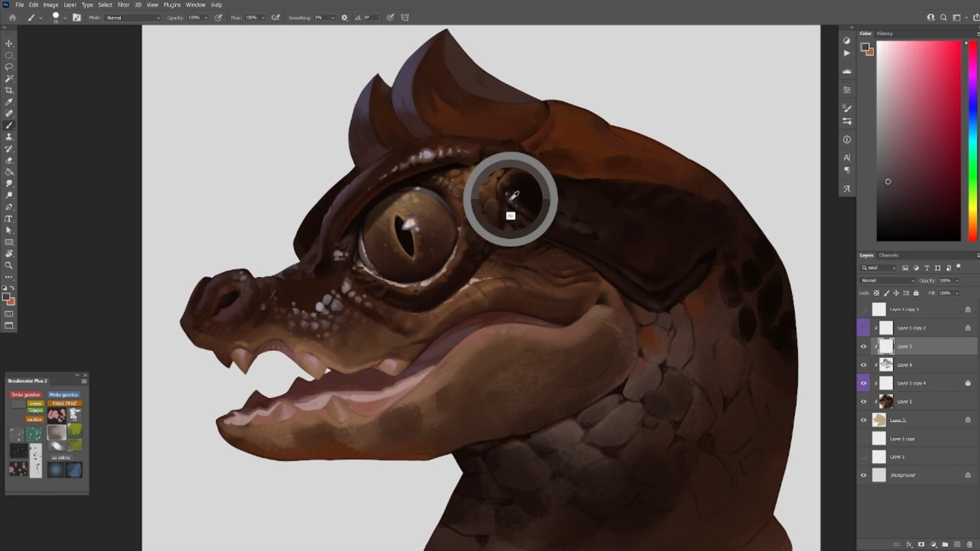Show the Layer 1 copy 3 layer
The width and height of the screenshot is (980, 551).
click(x=865, y=309)
